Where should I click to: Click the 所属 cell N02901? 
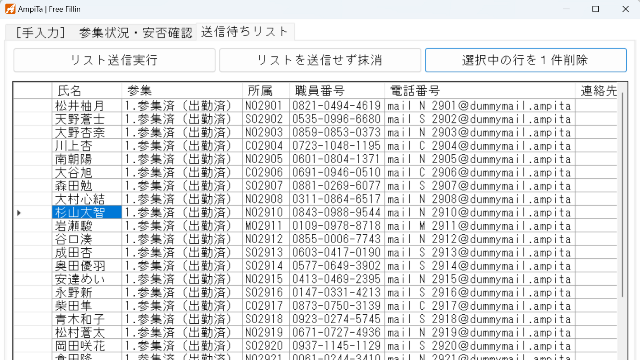[x=266, y=106]
